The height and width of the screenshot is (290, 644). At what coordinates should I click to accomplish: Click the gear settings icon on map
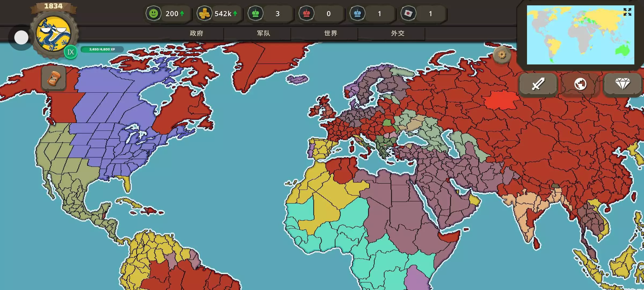pos(502,55)
